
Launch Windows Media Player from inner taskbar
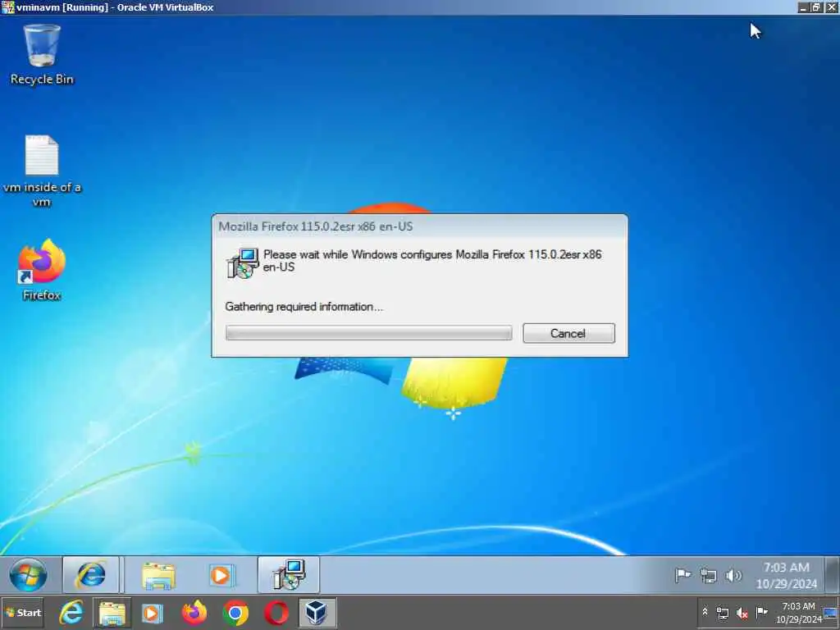221,576
